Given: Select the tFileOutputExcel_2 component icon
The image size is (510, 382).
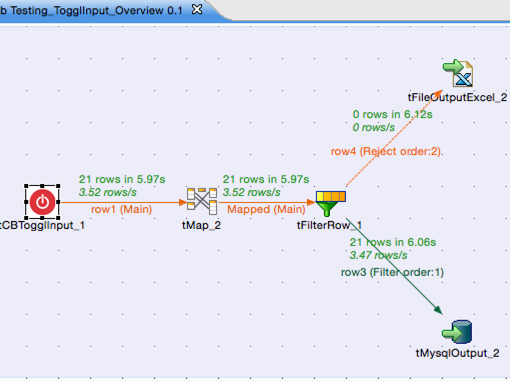Looking at the screenshot, I should tap(458, 73).
